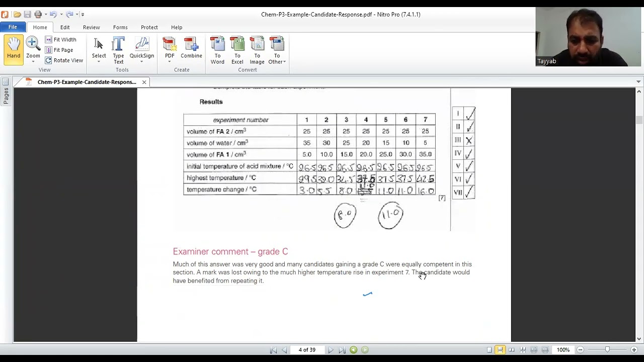
Task: Convert document To Image
Action: click(257, 50)
